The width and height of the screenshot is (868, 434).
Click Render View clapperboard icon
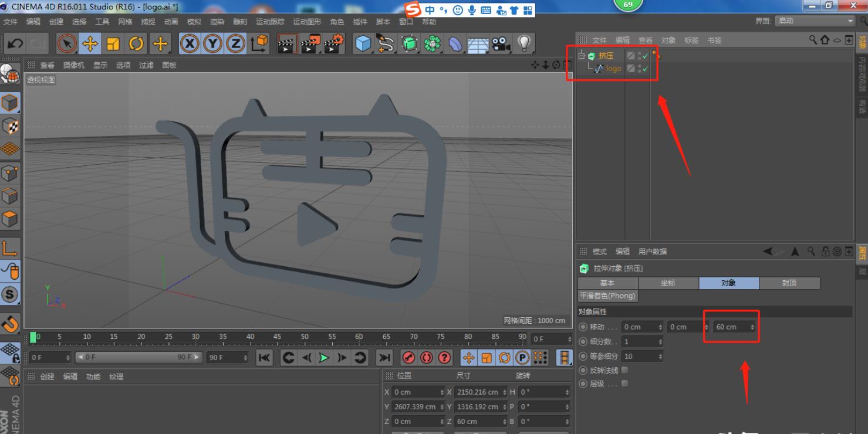(x=287, y=43)
